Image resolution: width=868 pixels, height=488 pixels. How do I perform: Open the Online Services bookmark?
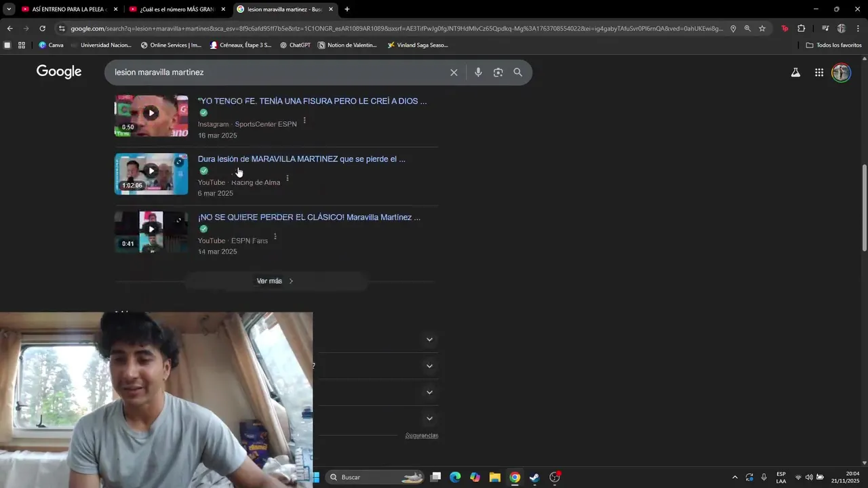(x=171, y=45)
